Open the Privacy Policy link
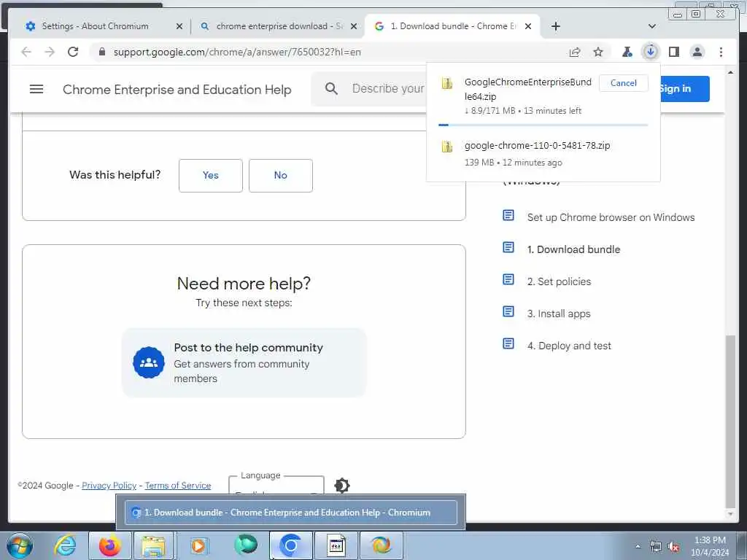 click(x=109, y=485)
